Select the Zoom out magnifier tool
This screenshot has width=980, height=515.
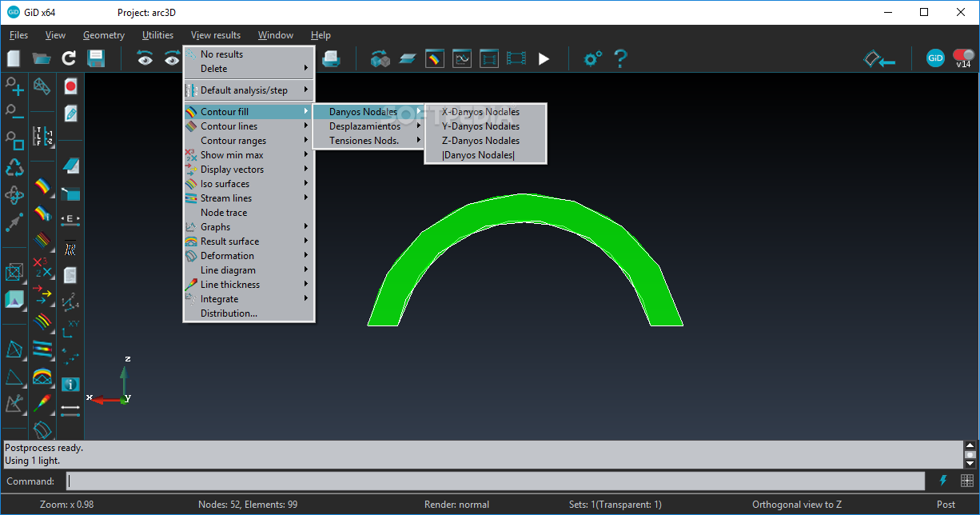[x=14, y=112]
